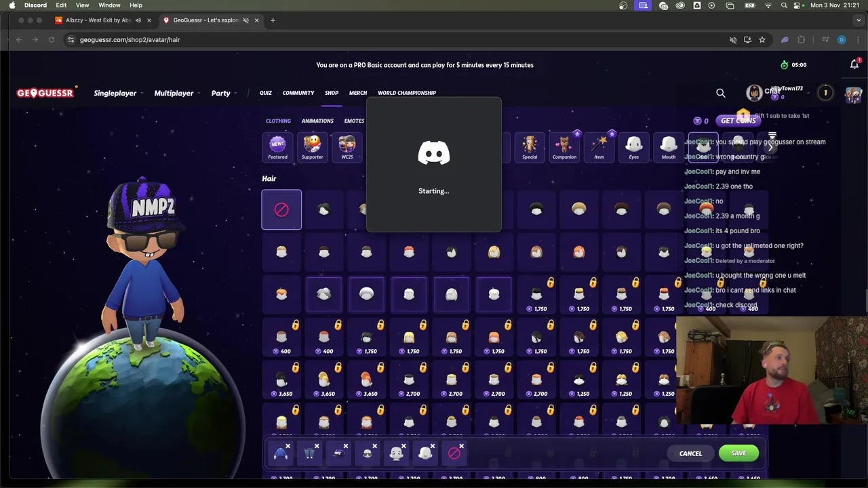Open the Community nav link
The width and height of the screenshot is (868, 488).
click(298, 93)
